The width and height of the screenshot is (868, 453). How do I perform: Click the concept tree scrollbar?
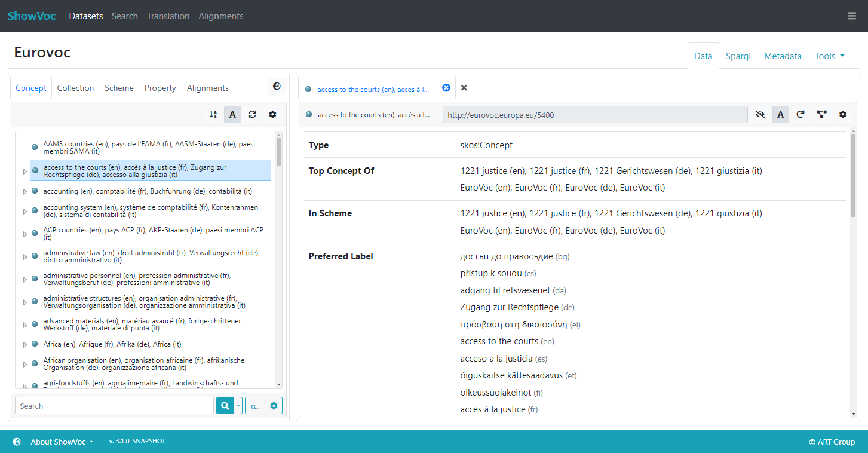(x=278, y=151)
